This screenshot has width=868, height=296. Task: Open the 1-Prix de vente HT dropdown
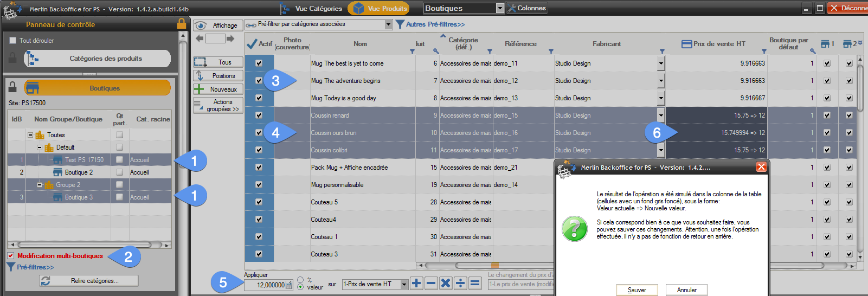click(404, 284)
